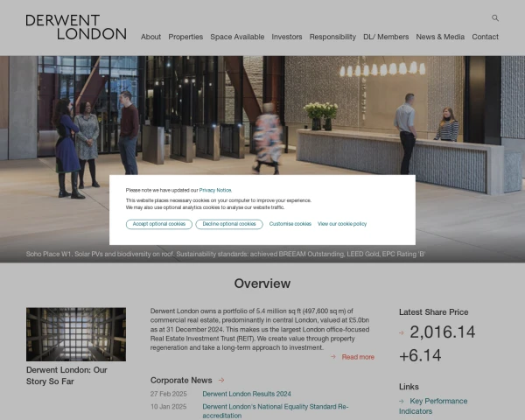Open News & Media
525x420 pixels.
[x=440, y=37]
